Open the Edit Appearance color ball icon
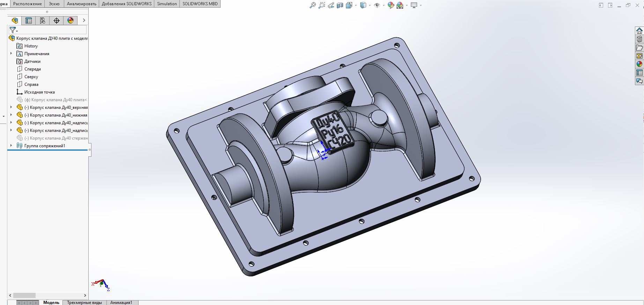644x305 pixels. click(x=391, y=5)
